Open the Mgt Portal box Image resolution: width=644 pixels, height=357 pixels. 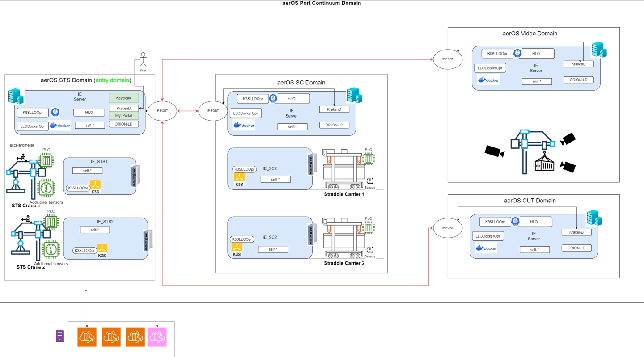(x=123, y=116)
